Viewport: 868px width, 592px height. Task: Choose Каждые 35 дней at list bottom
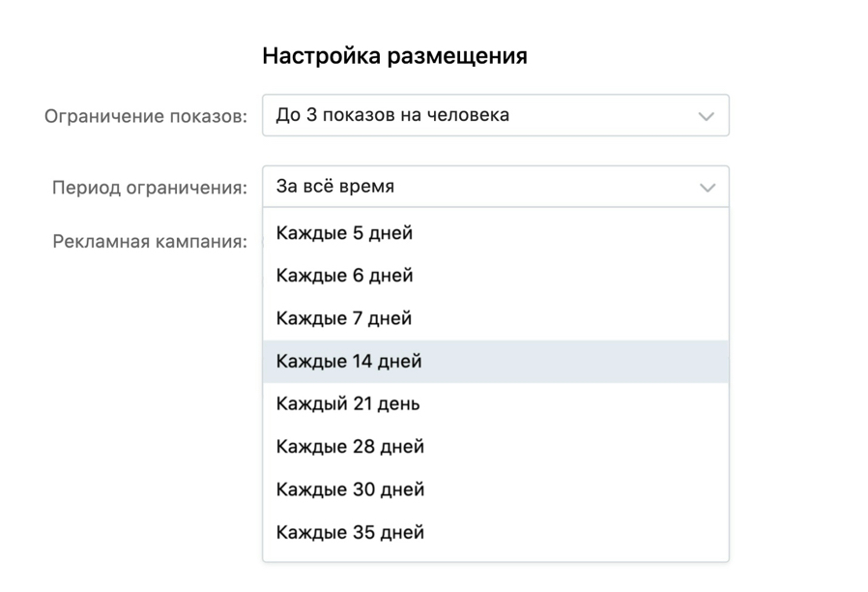(349, 531)
